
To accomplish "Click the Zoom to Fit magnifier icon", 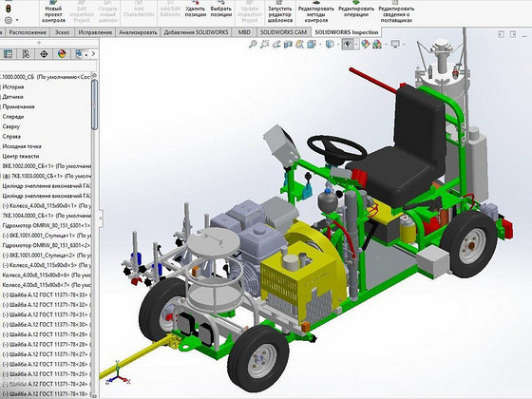I will 253,44.
